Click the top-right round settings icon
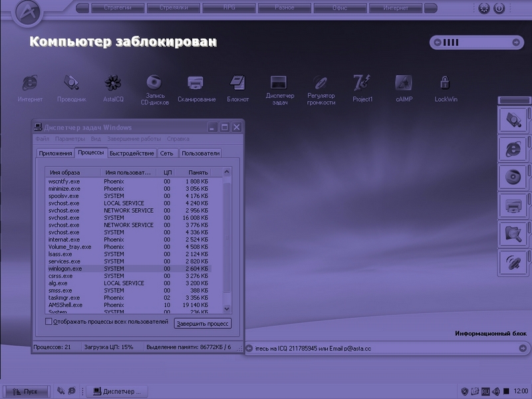The width and height of the screenshot is (532, 399). point(484,8)
